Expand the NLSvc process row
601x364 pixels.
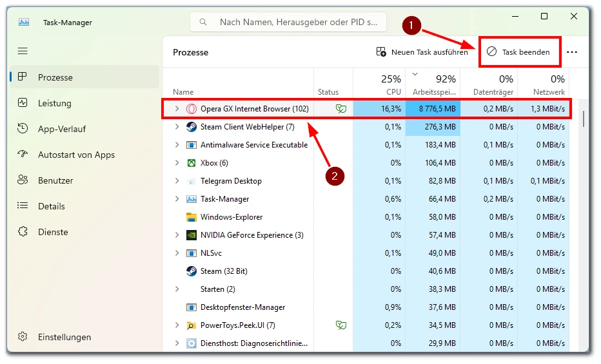point(177,253)
